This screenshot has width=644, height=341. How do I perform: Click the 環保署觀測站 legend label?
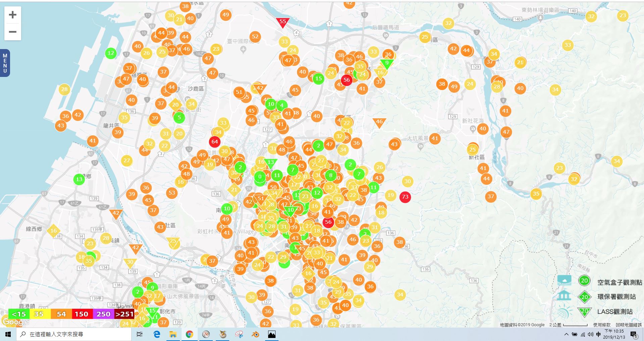[x=616, y=297]
